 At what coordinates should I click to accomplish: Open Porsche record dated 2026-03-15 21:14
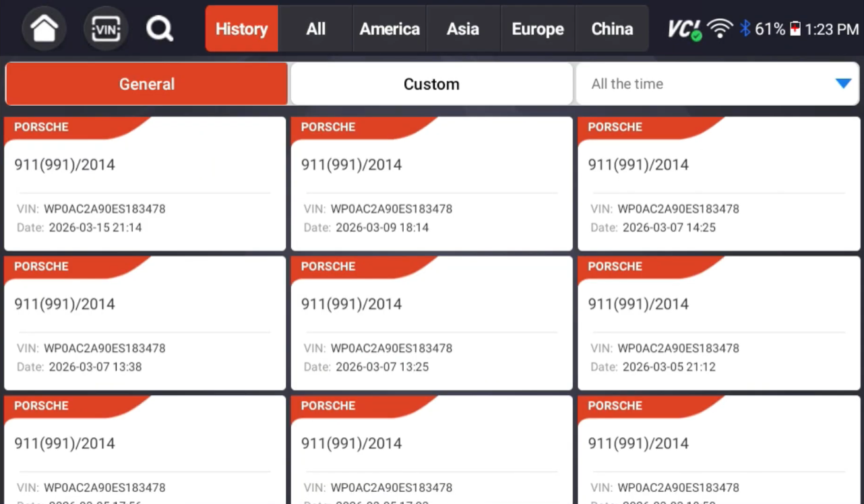[x=145, y=184]
